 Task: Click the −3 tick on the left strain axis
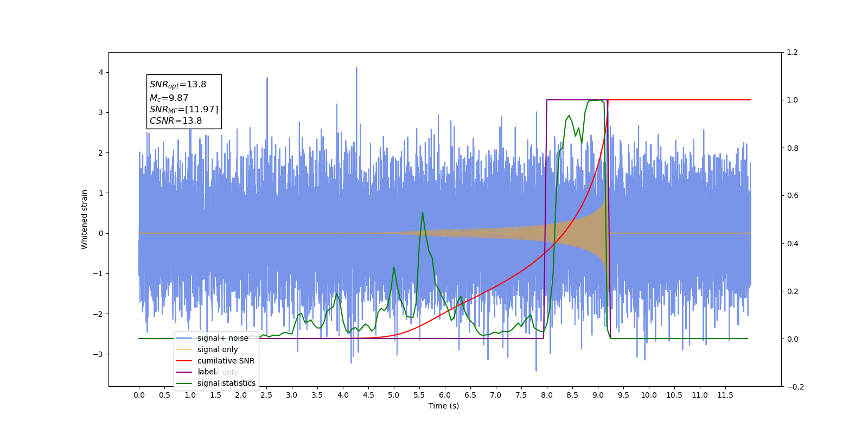click(x=98, y=354)
